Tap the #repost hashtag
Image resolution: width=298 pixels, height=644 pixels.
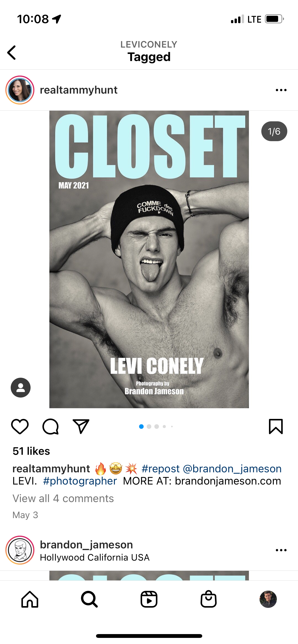pyautogui.click(x=161, y=469)
